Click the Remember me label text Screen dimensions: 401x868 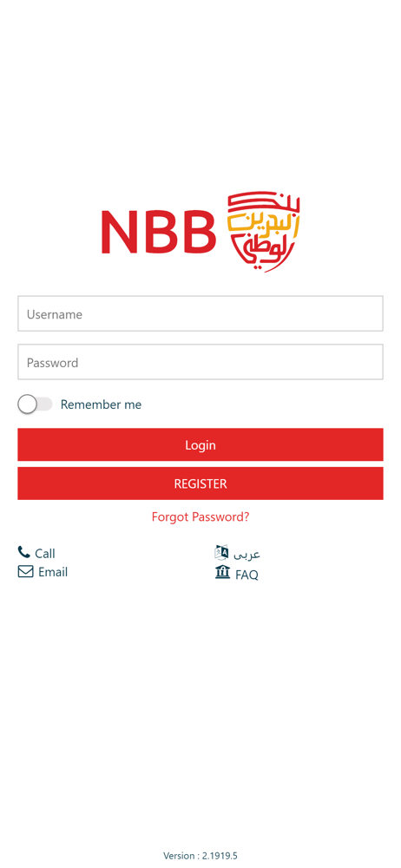pyautogui.click(x=101, y=404)
